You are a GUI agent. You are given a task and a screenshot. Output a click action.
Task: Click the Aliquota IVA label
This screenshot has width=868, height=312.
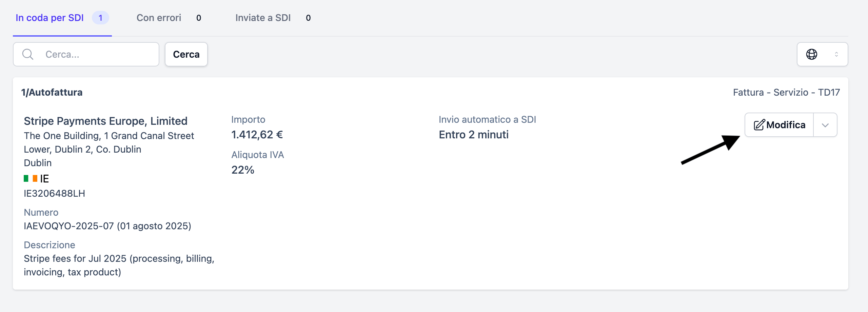click(x=258, y=155)
